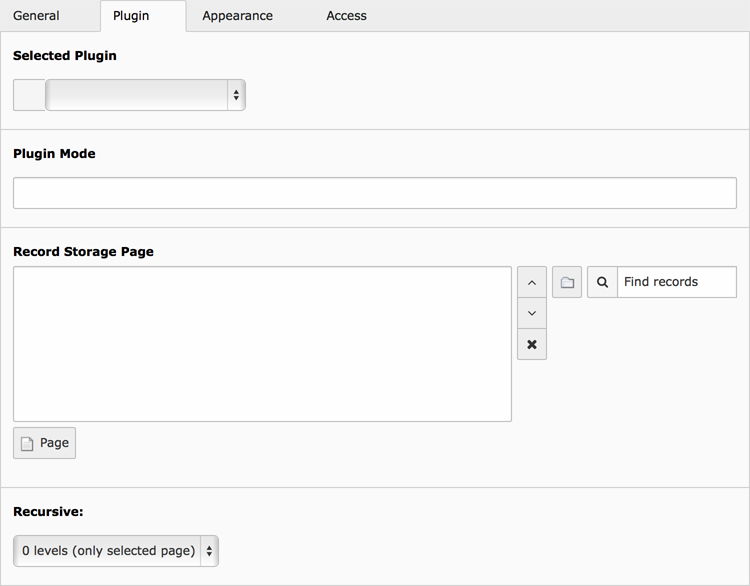The height and width of the screenshot is (586, 750).
Task: Remove selected record with X icon
Action: 532,344
